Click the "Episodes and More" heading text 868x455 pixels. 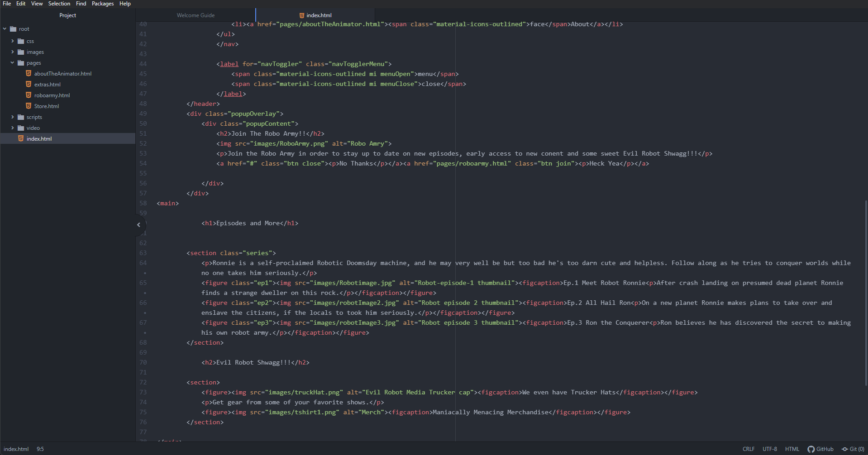tap(248, 223)
